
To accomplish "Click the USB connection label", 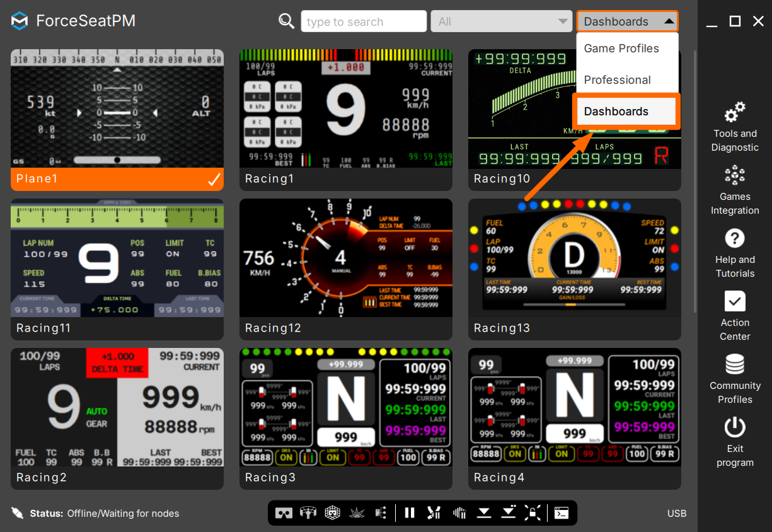I will coord(677,513).
